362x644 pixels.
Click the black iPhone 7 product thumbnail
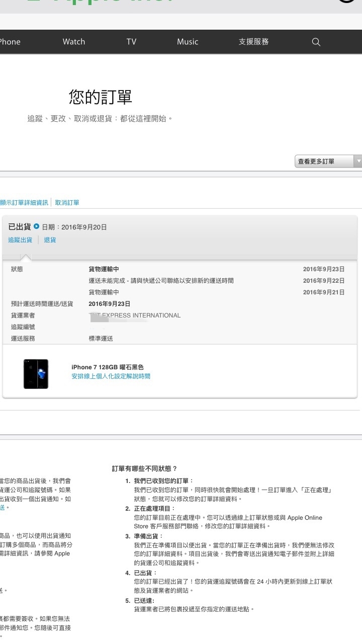pyautogui.click(x=36, y=374)
